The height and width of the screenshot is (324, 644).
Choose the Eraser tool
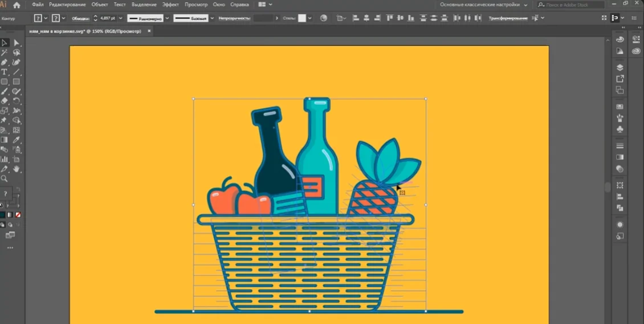[x=4, y=101]
